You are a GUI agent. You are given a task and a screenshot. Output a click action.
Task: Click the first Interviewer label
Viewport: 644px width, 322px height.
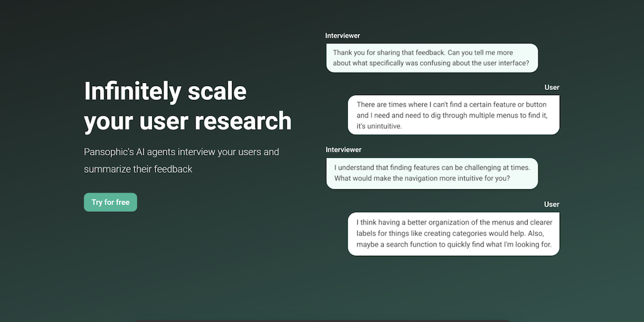tap(343, 36)
